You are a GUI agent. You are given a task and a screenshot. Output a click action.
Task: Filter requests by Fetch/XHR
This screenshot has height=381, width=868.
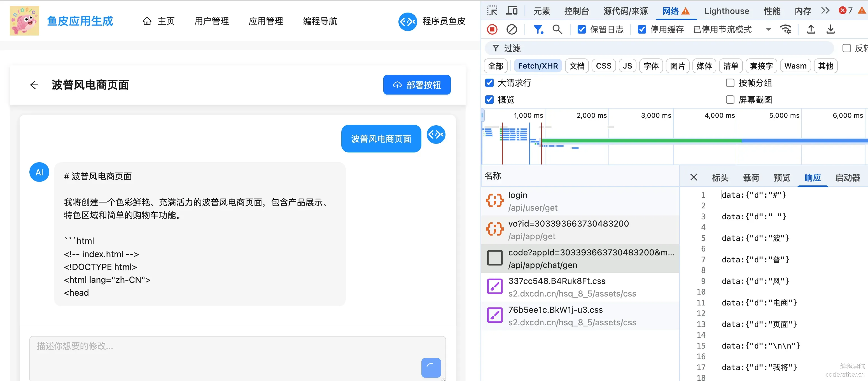point(538,66)
